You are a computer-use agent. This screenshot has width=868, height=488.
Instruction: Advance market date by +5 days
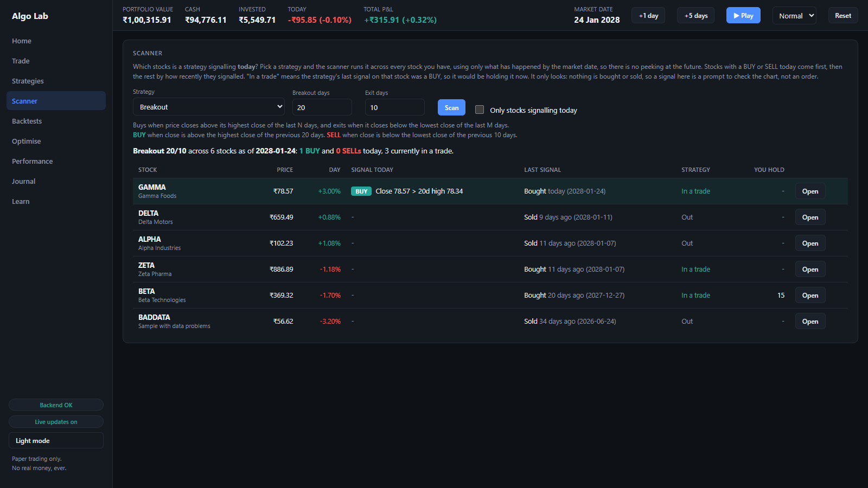(x=696, y=16)
